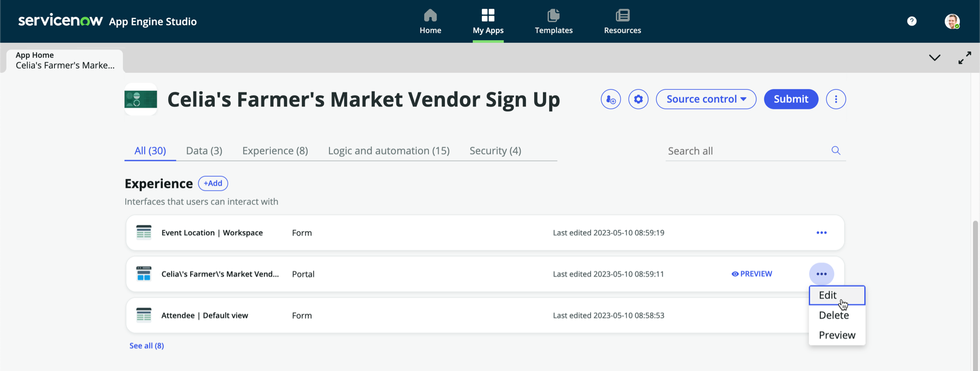Screen dimensions: 980x371
Task: Expand the tab list chevron
Action: pos(934,58)
